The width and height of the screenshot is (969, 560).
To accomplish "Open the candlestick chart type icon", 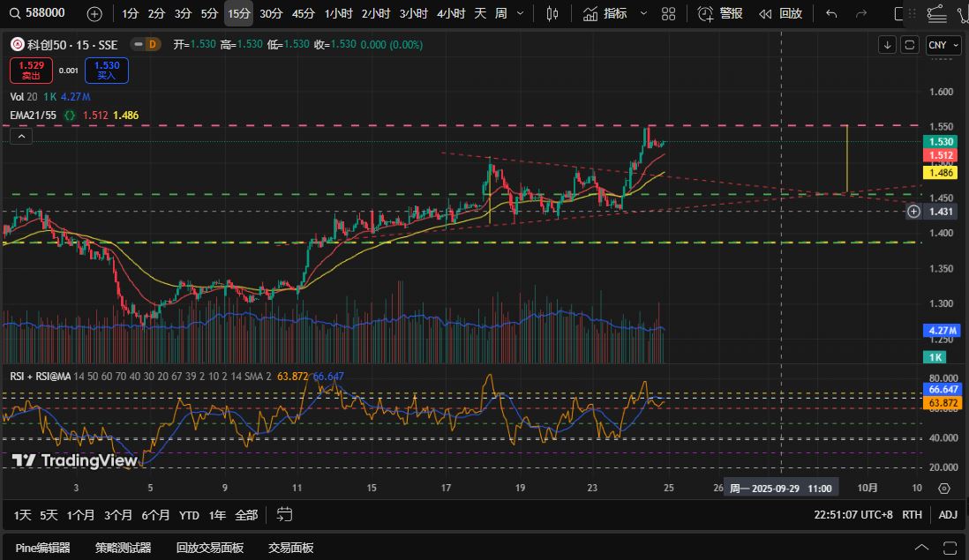I will (x=552, y=14).
